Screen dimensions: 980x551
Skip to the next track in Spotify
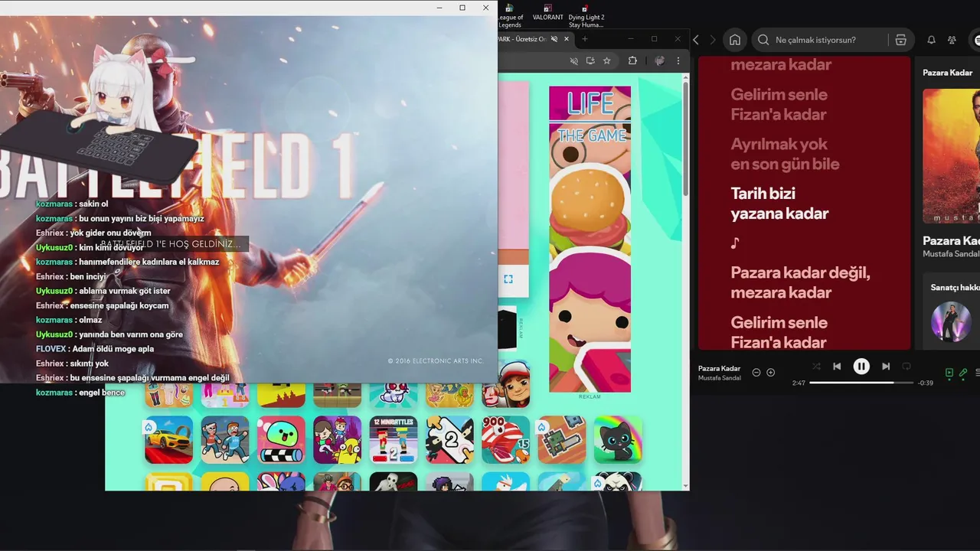click(886, 367)
